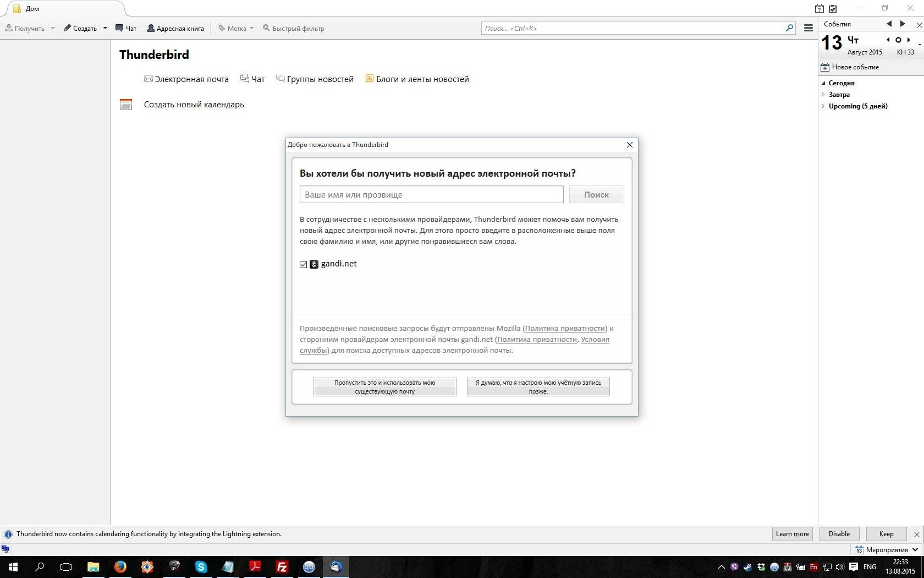This screenshot has width=924, height=578.
Task: Uncheck the gandi.net provider checkbox
Action: pos(303,264)
